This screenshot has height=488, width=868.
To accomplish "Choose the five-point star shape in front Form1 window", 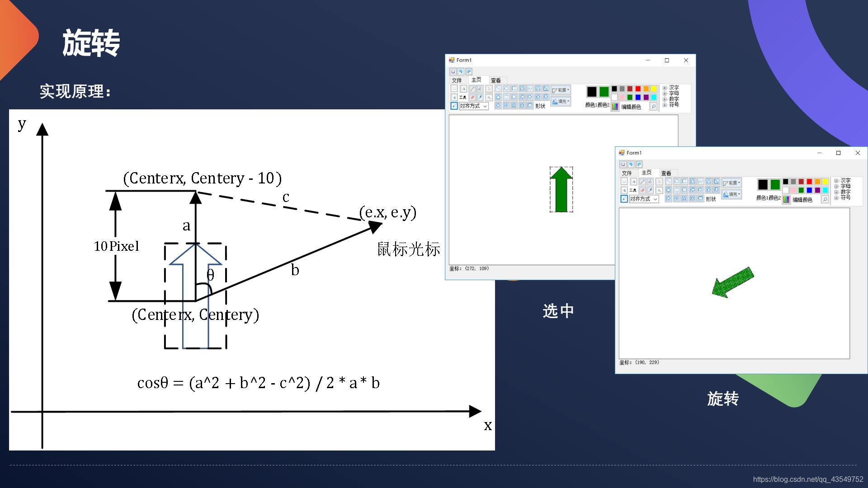I will pyautogui.click(x=684, y=198).
